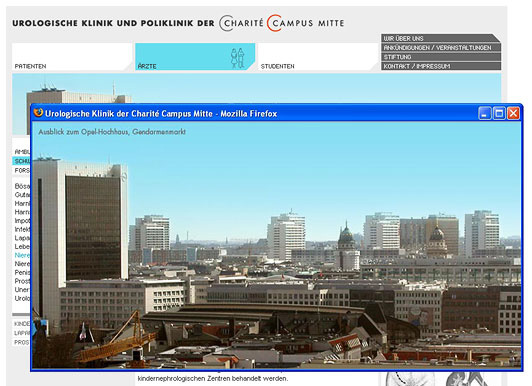Screen dimensions: 532x386
Task: Click the Charité logo in the header
Action: tap(241, 23)
